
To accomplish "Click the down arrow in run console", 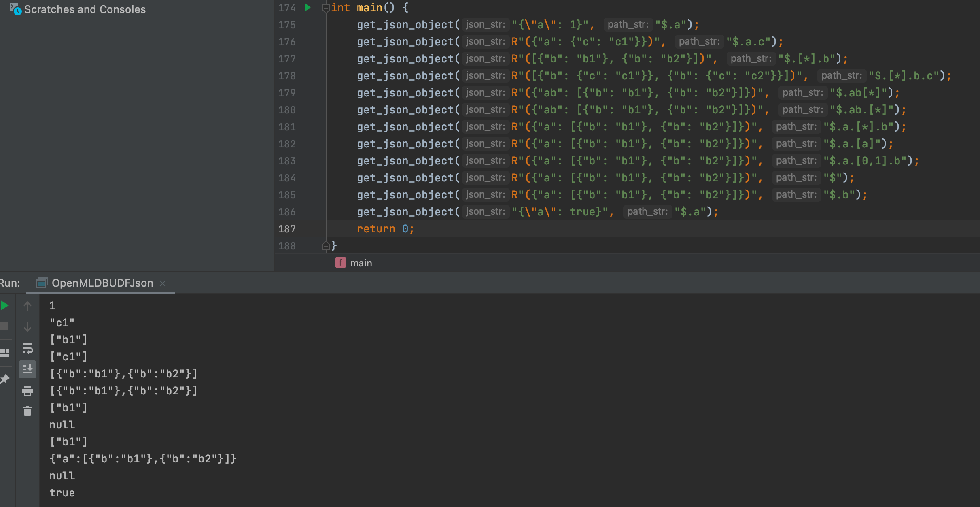I will click(x=28, y=327).
